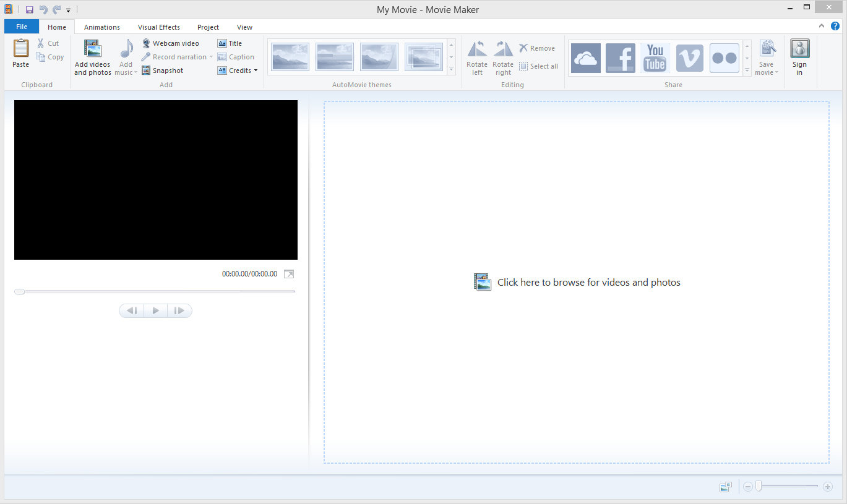Add a Title to the movie
Screen dimensions: 847x504
pos(230,43)
